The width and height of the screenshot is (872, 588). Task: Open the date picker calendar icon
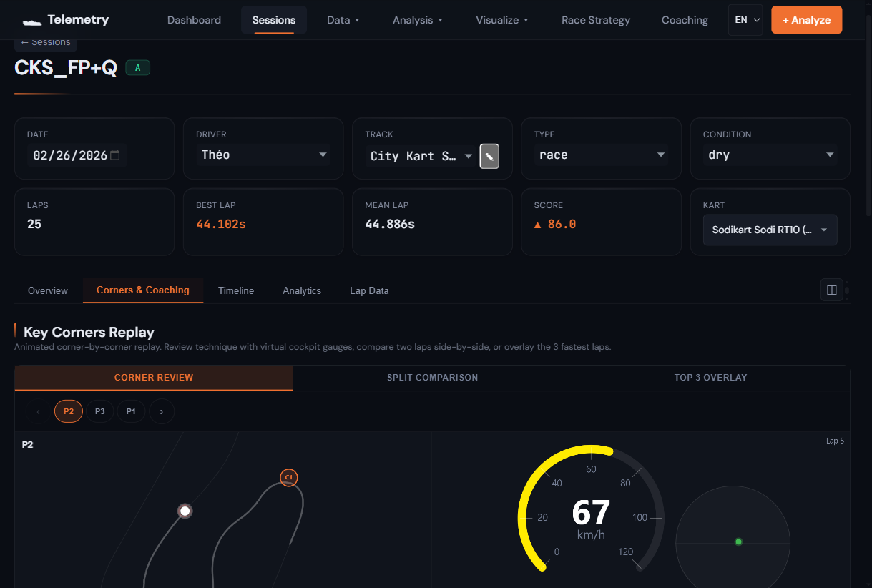click(x=115, y=155)
